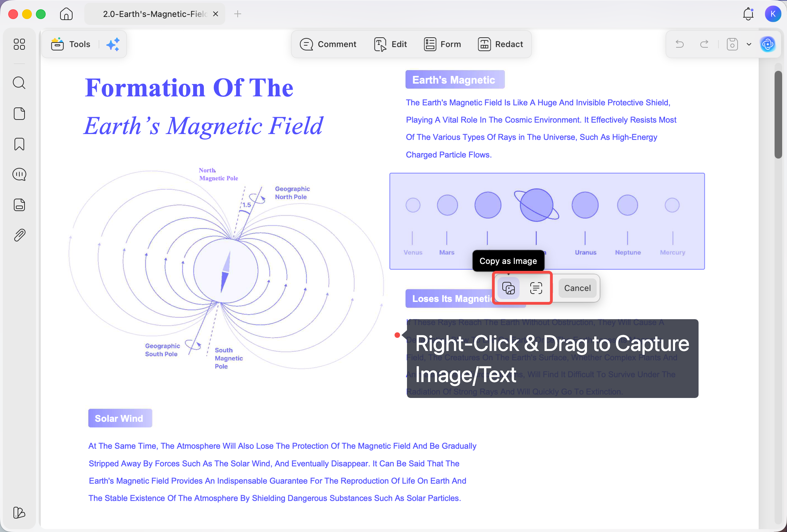Add a new tab with plus

[x=238, y=14]
